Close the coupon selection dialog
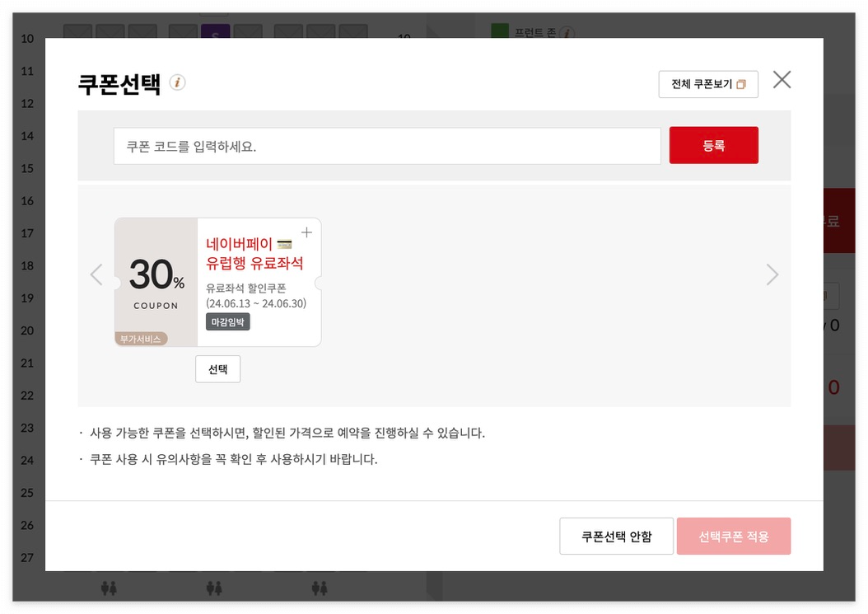 [782, 80]
